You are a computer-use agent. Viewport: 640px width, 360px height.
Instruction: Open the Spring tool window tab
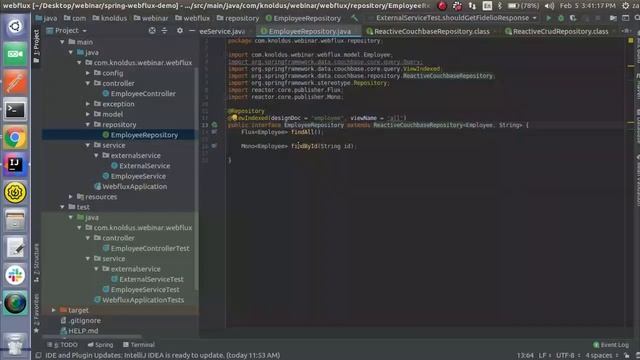pos(100,345)
